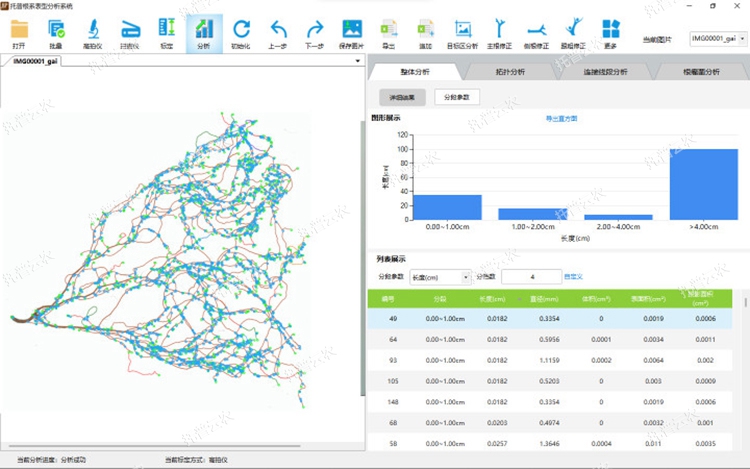
Task: Click the 上一步 undo arrow
Action: [278, 31]
